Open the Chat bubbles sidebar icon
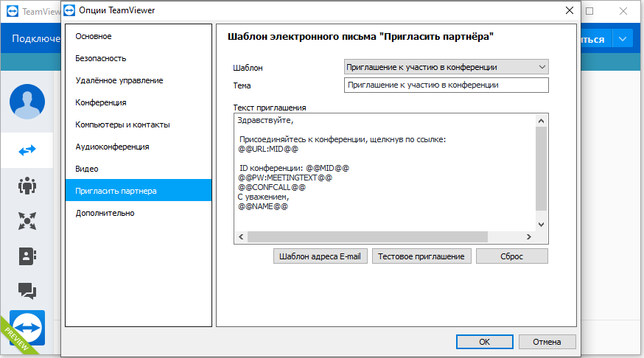This screenshot has height=358, width=644. (27, 291)
